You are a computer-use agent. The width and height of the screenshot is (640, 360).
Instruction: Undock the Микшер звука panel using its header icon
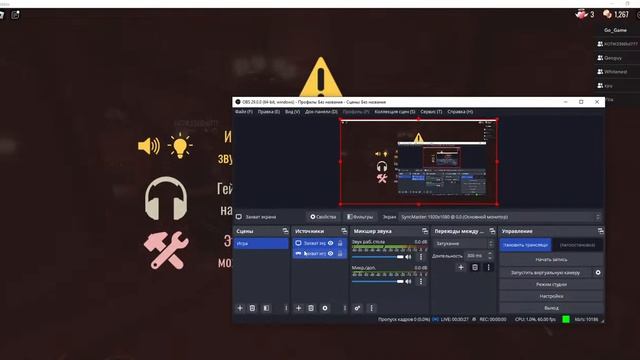coord(425,231)
